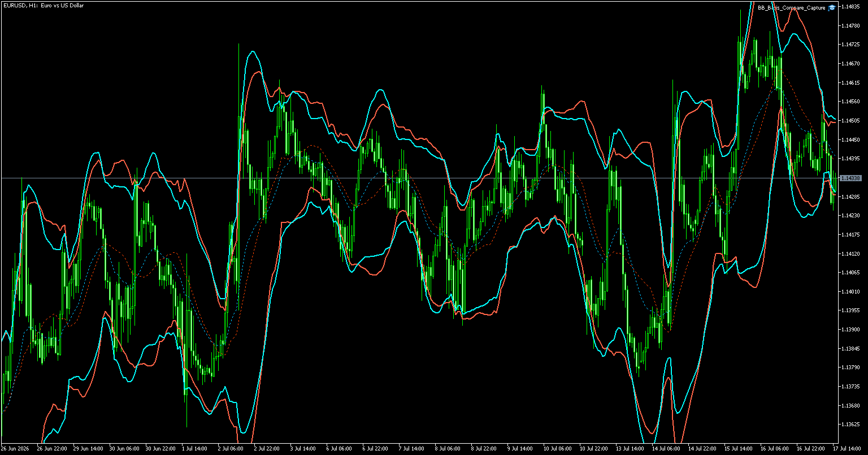Click the 1.14230 price scale label

pos(850,216)
